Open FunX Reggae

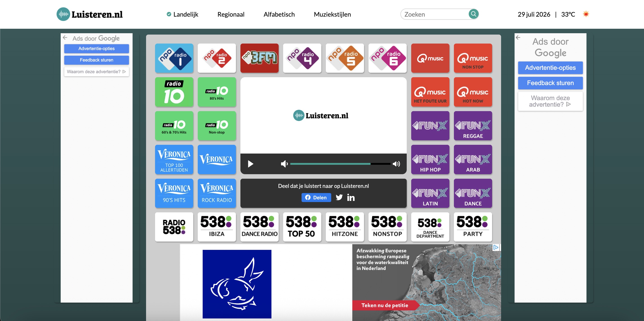click(x=473, y=126)
